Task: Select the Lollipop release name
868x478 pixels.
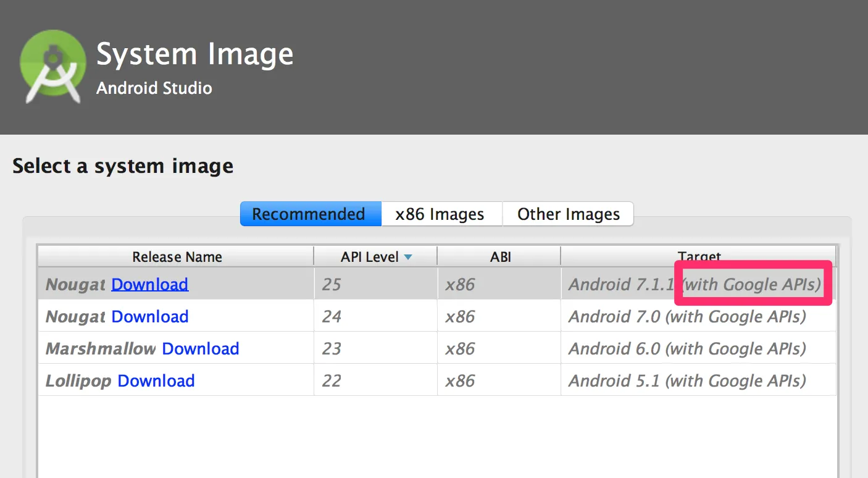Action: [x=78, y=381]
